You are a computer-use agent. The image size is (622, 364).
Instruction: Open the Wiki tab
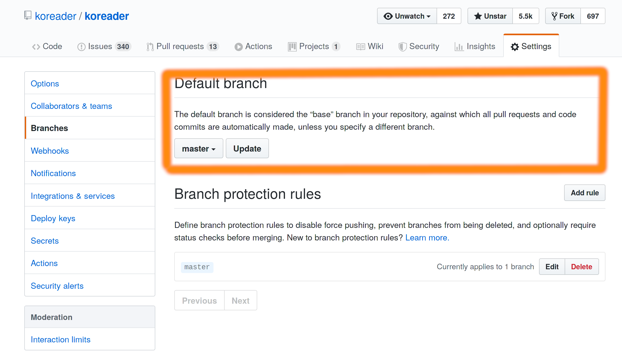(370, 46)
